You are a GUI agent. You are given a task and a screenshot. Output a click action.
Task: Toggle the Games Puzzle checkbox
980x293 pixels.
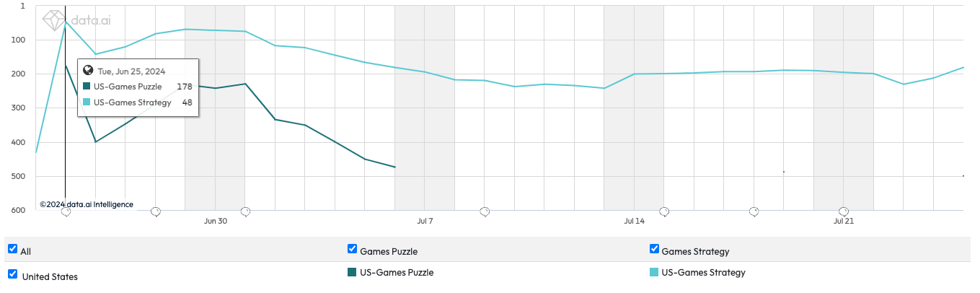[x=352, y=249]
